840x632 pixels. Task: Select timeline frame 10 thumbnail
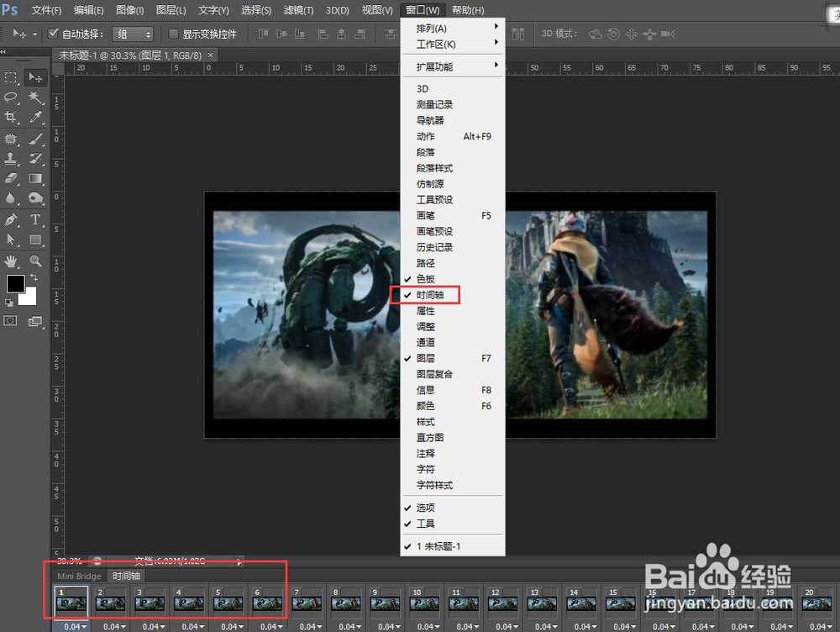pos(424,604)
